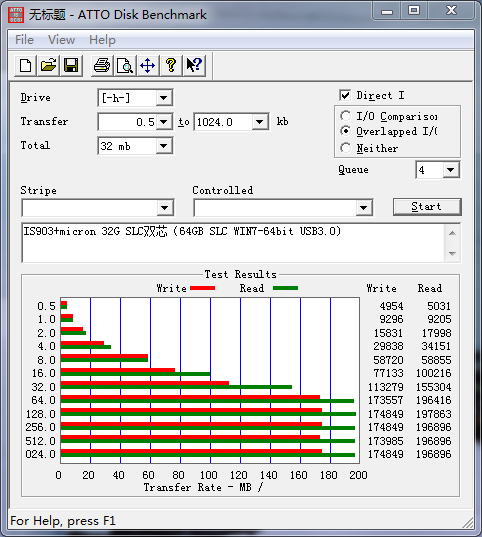Print results with the printer icon
The width and height of the screenshot is (482, 537).
pos(102,65)
